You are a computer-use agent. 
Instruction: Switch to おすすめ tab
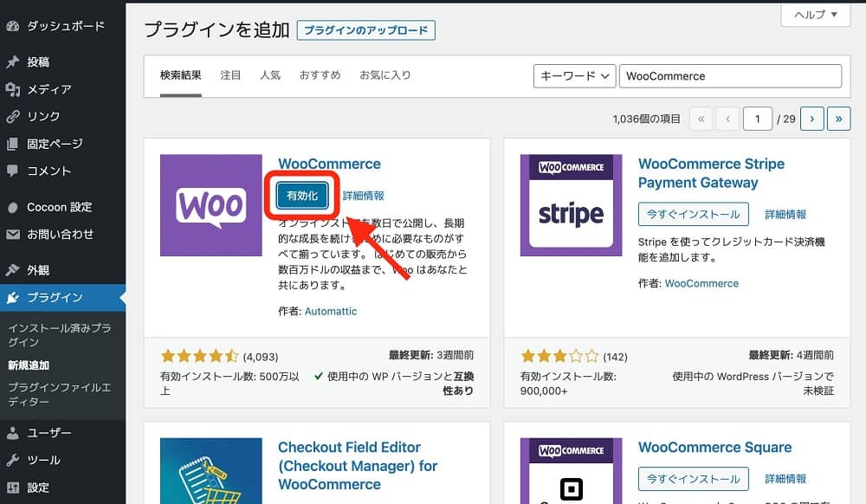320,75
